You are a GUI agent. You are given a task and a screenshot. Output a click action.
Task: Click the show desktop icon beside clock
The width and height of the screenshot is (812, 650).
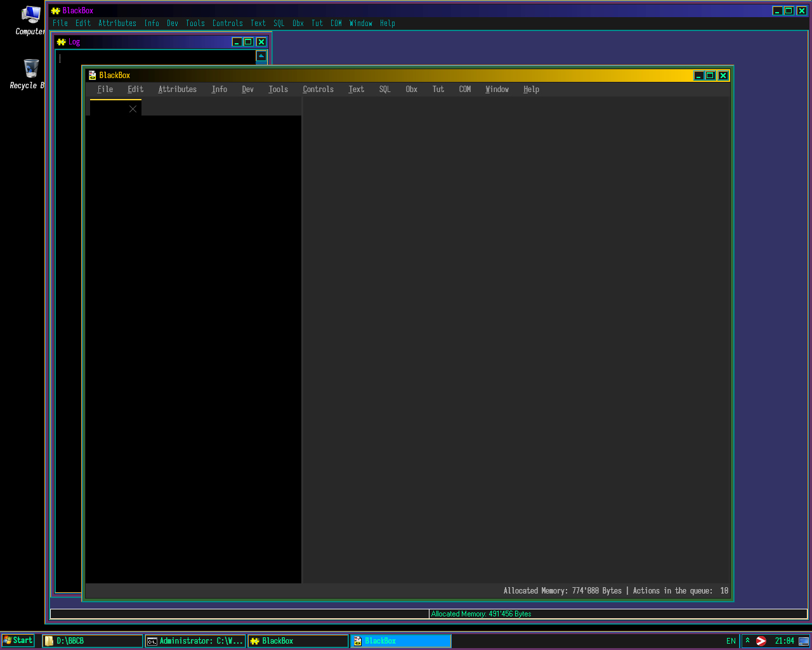coord(804,640)
